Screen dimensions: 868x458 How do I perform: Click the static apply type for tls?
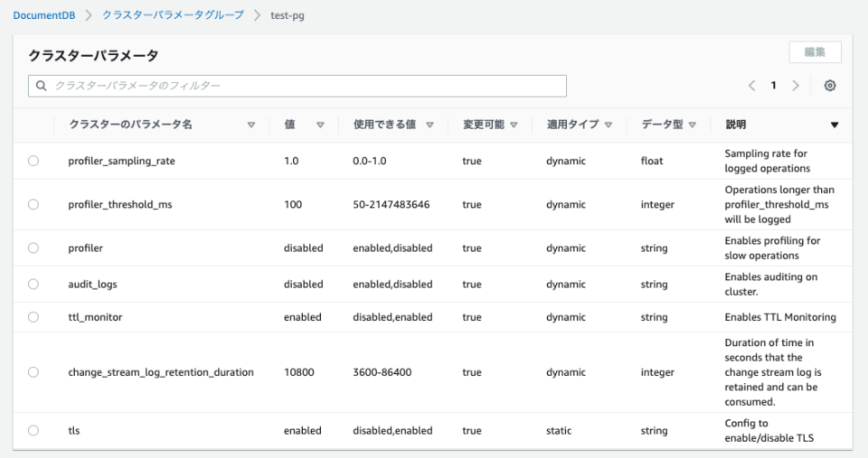(559, 430)
